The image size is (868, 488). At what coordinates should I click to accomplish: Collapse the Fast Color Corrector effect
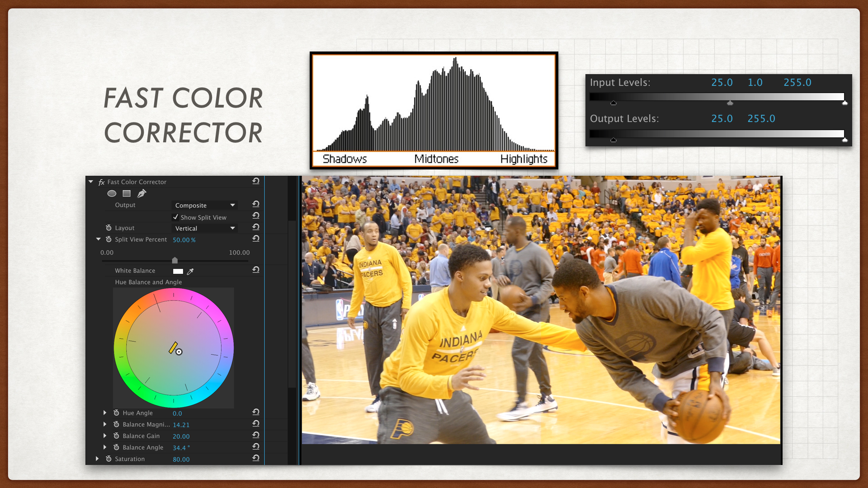[x=91, y=182]
